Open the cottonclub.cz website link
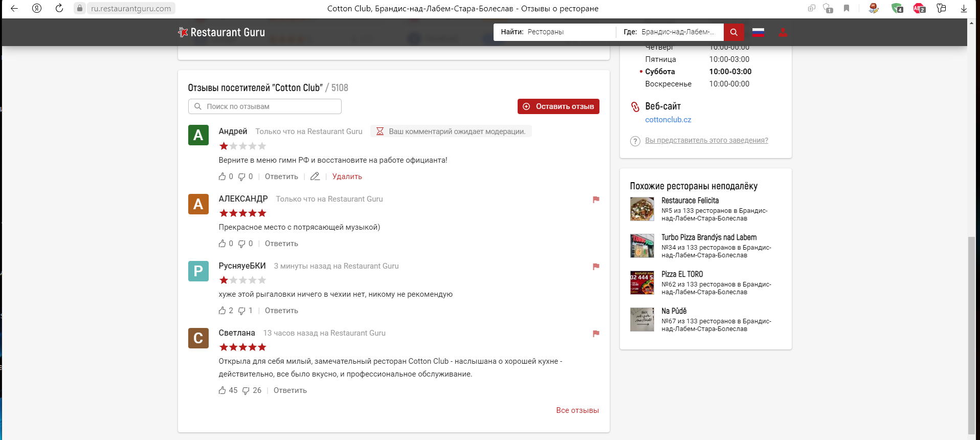Viewport: 980px width, 440px height. pyautogui.click(x=668, y=120)
